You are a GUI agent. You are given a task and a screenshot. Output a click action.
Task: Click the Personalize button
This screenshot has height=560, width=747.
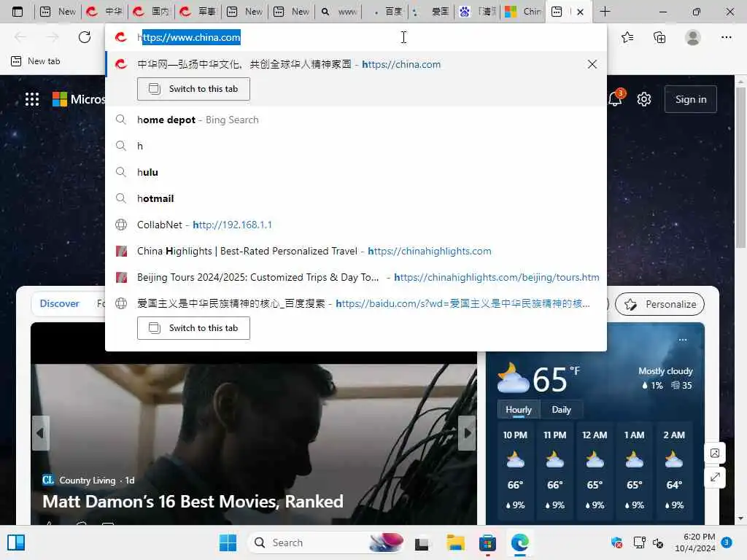[x=659, y=304]
